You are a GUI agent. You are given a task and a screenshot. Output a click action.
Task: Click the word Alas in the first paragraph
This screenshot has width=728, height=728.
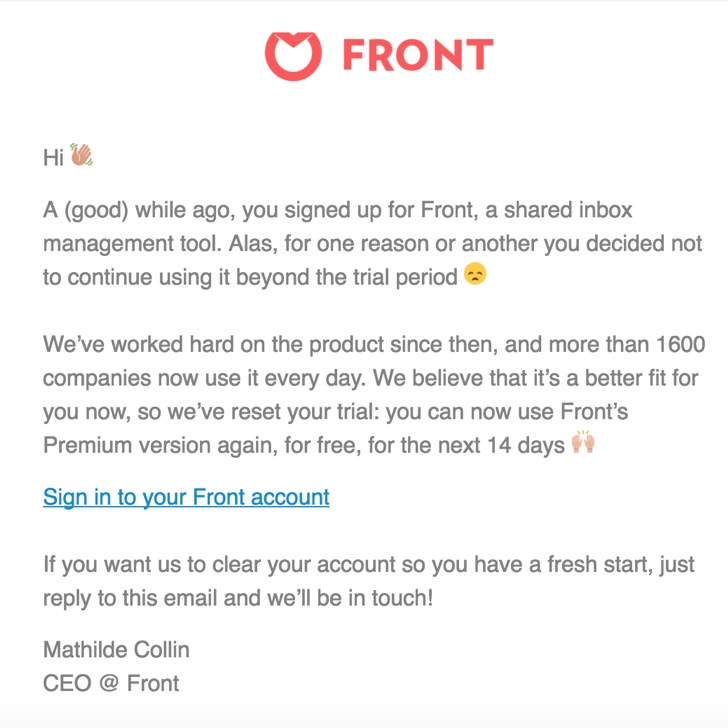253,244
